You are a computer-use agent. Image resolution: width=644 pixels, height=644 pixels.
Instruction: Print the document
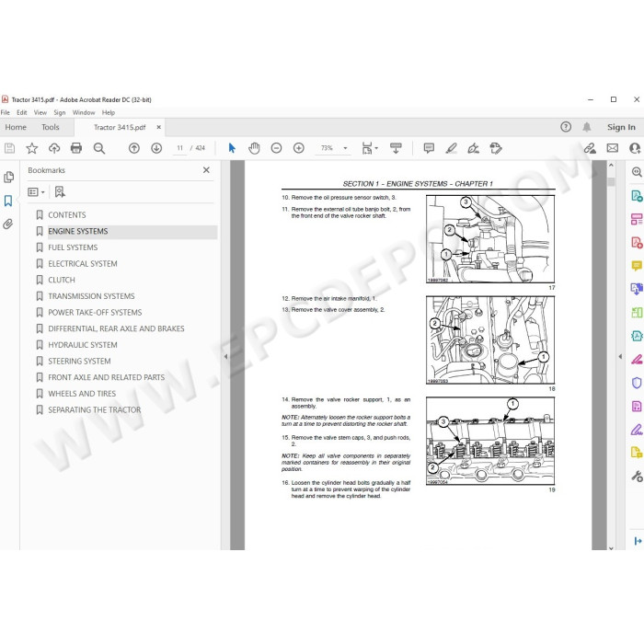[x=76, y=148]
